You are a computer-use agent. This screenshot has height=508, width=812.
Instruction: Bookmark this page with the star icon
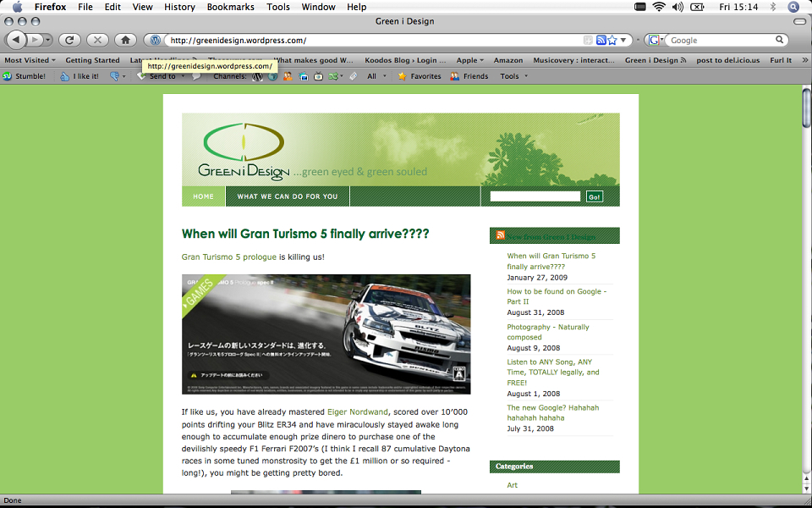pyautogui.click(x=612, y=40)
